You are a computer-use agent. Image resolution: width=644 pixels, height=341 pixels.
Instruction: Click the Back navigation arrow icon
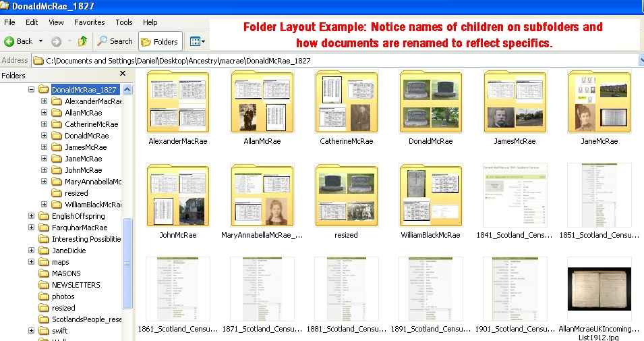point(10,41)
